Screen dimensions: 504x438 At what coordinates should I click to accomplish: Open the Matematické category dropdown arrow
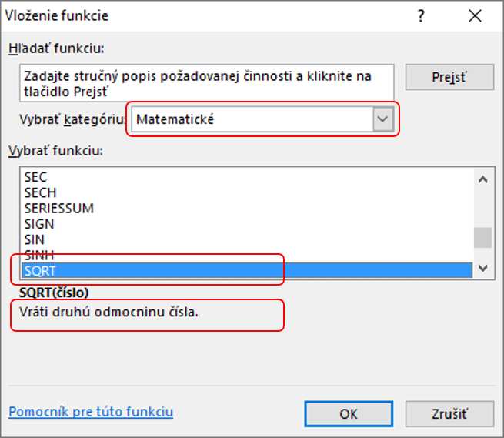383,119
